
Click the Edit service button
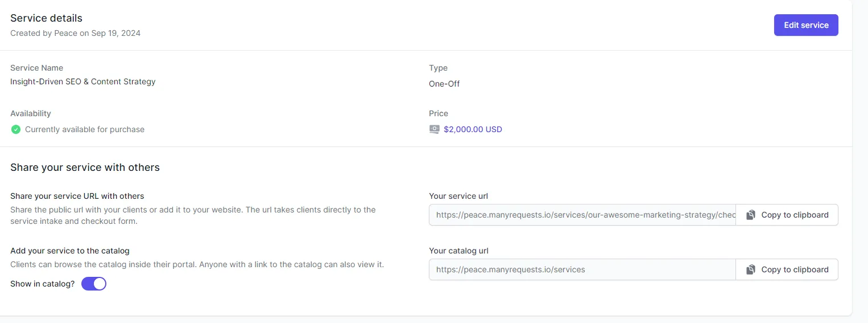pyautogui.click(x=806, y=25)
